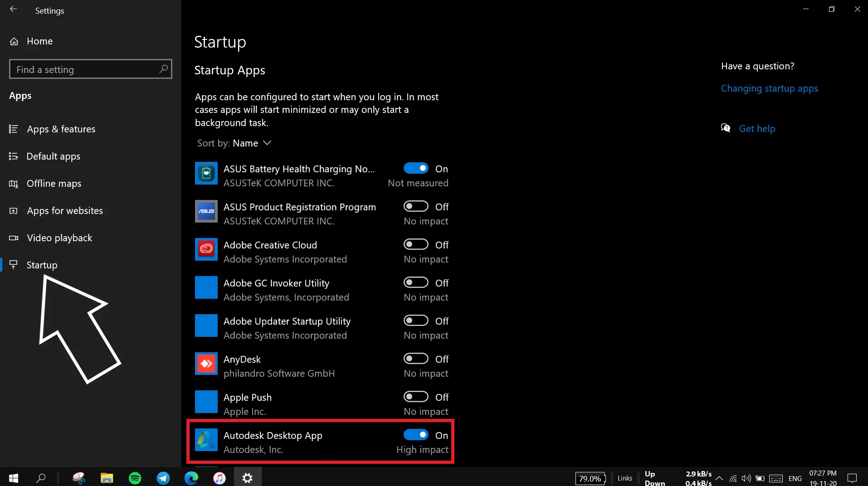Click the Adobe Creative Cloud app icon

pos(206,249)
